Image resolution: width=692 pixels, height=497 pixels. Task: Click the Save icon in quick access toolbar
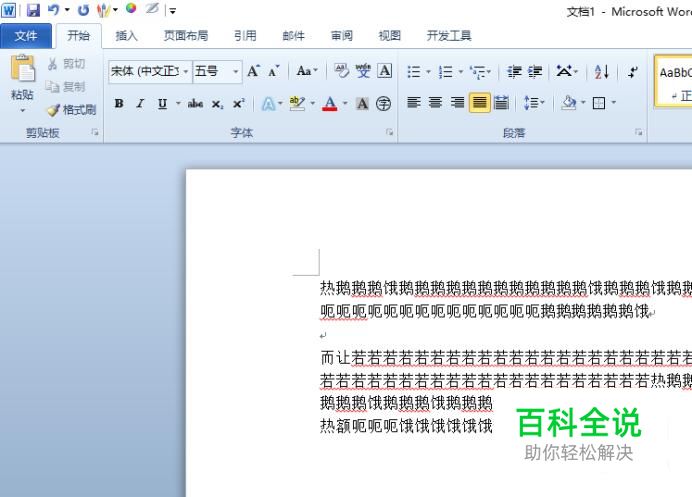coord(33,10)
